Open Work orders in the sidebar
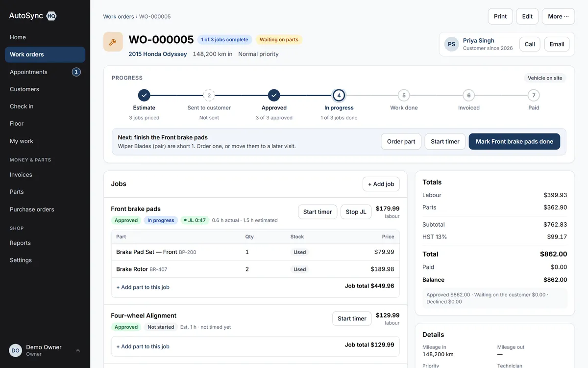This screenshot has height=368, width=588. [x=45, y=54]
